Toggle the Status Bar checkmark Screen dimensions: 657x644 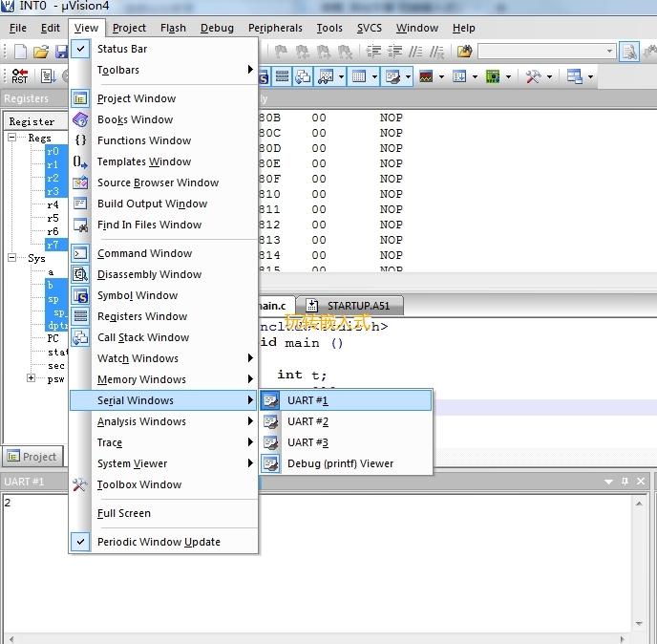(x=80, y=49)
